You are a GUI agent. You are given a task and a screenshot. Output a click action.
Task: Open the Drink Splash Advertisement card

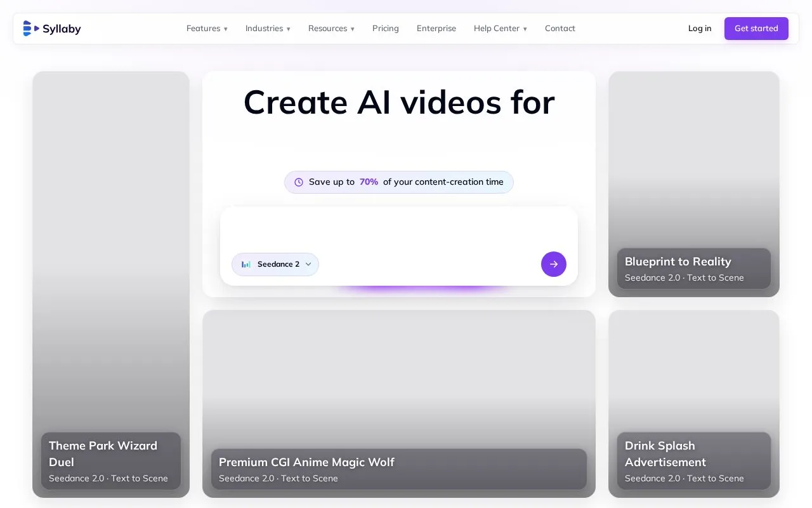pos(694,404)
